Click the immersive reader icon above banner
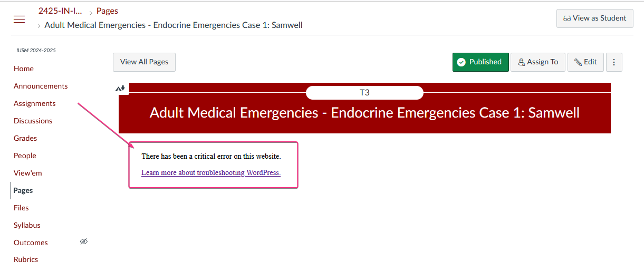 coord(120,89)
